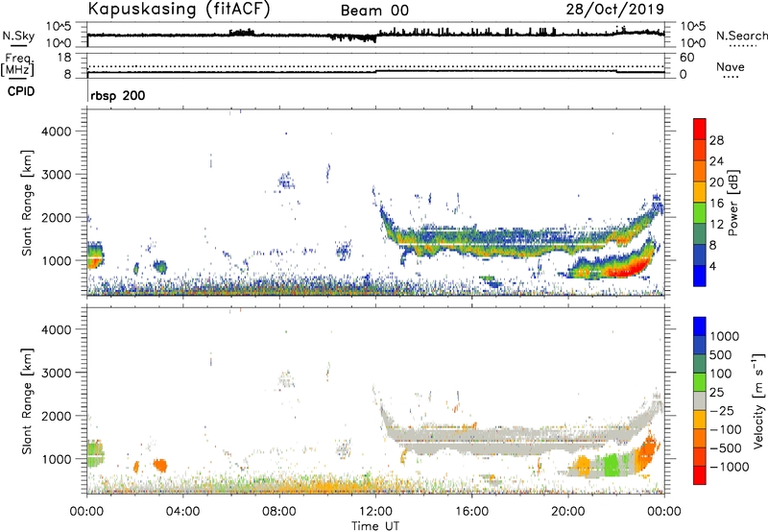Viewport: 768px width, 532px height.
Task: Click the bright blue bottom segment of the Power colorbar
Action: [700, 277]
